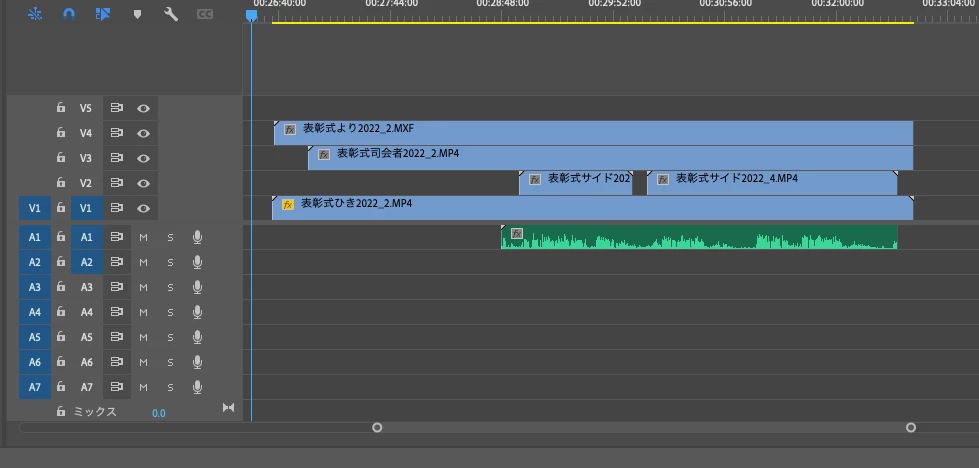Grab left zoom scrollbar handle

376,427
